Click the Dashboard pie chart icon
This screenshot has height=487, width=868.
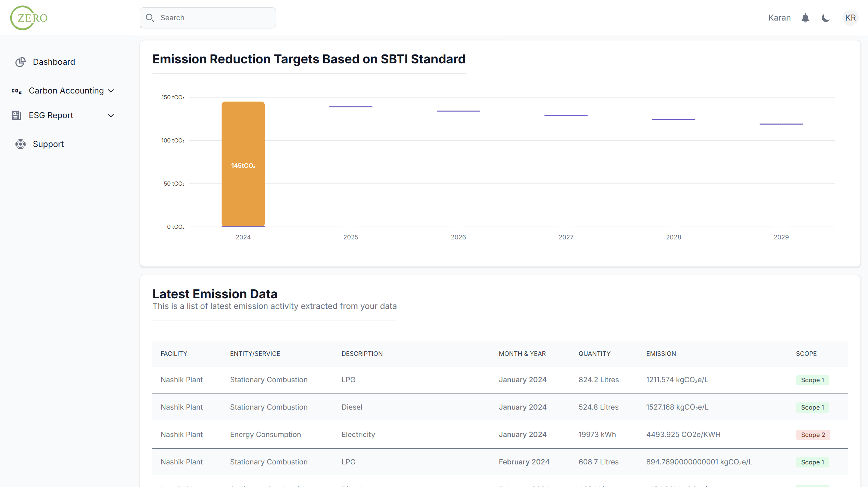tap(21, 62)
